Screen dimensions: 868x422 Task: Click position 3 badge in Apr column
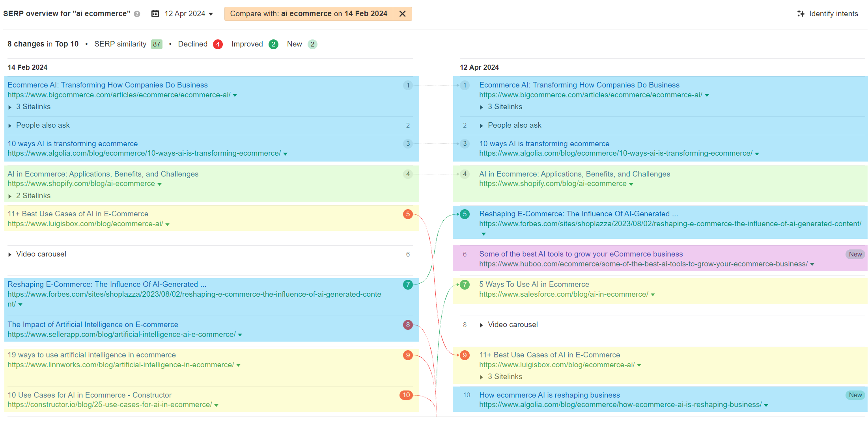click(x=465, y=143)
